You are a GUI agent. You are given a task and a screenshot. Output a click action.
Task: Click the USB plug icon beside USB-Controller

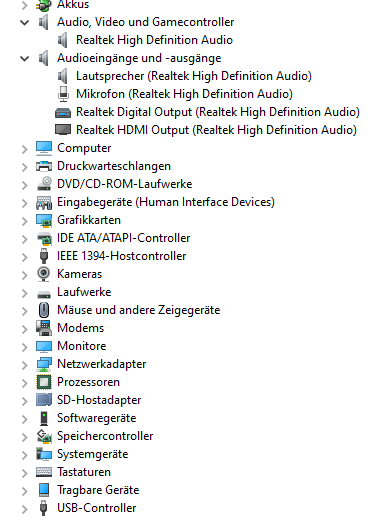click(x=43, y=508)
